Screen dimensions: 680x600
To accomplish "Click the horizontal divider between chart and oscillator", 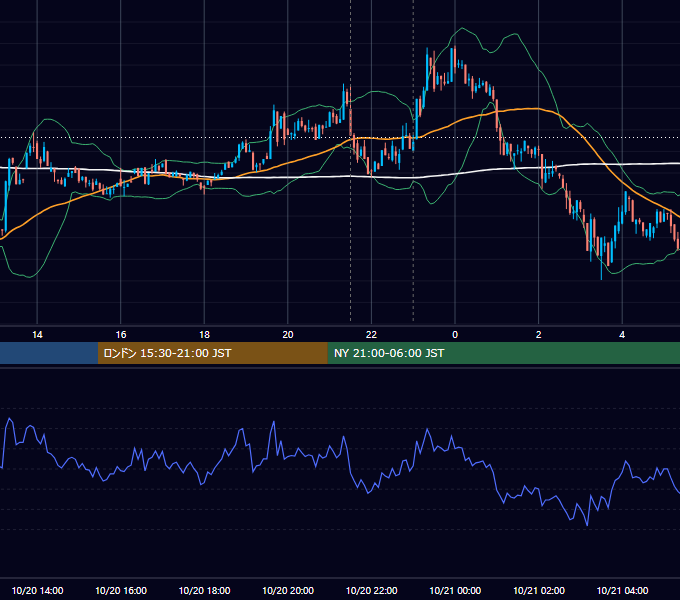I will tap(340, 367).
